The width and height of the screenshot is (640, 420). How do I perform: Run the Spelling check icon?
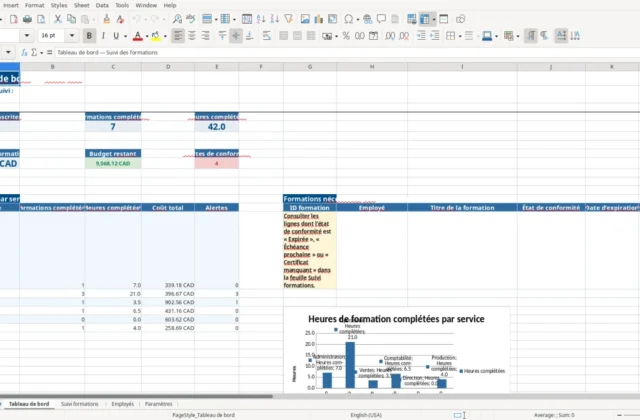pyautogui.click(x=191, y=19)
